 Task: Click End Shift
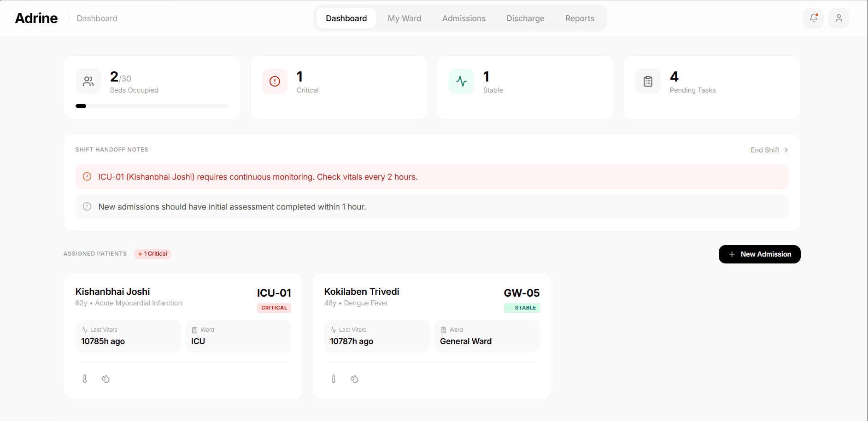coord(768,150)
